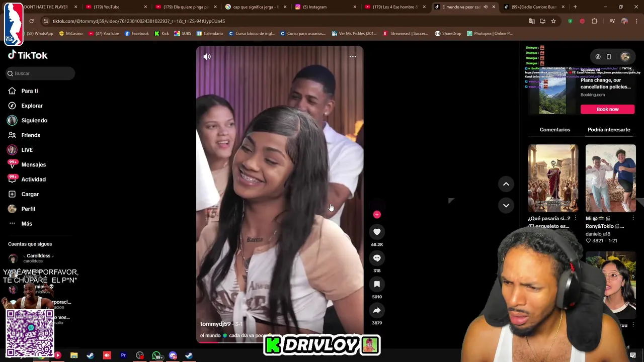The image size is (644, 362).
Task: Open the comments bubble icon showing 318
Action: point(377,258)
